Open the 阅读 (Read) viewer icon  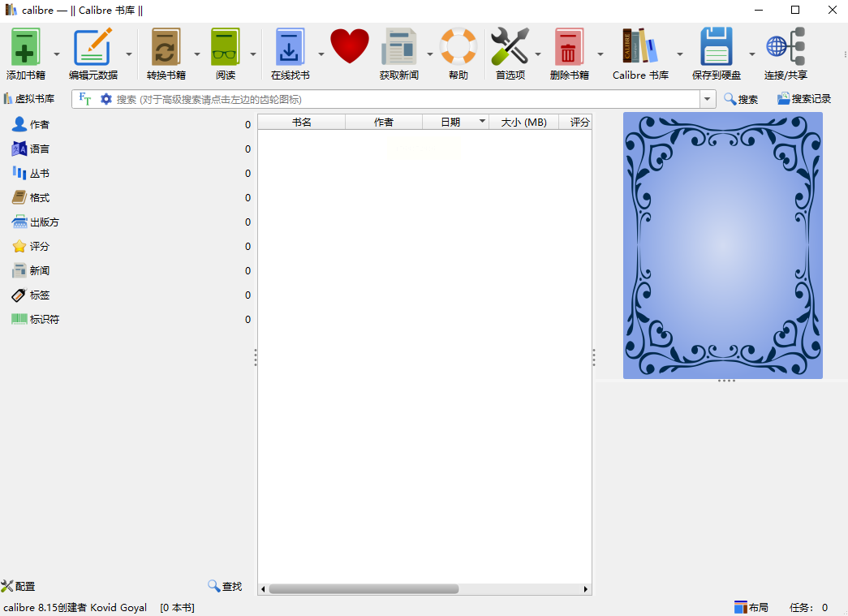click(225, 48)
